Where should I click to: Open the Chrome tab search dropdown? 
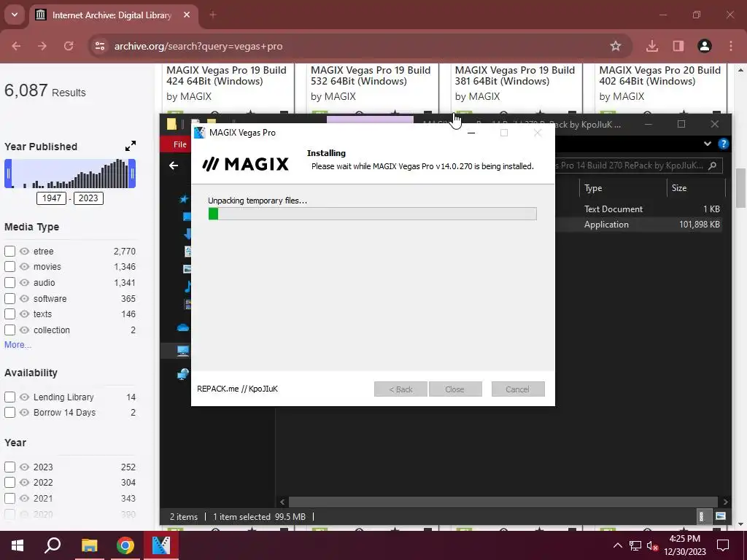(15, 15)
